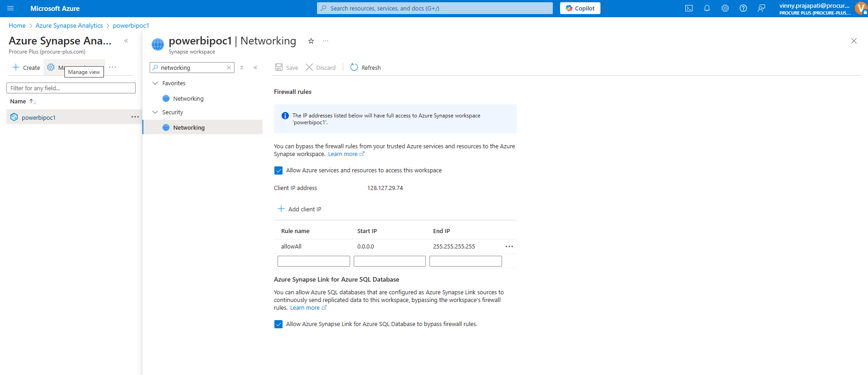Collapse the Favorites group
The image size is (868, 375).
[155, 83]
